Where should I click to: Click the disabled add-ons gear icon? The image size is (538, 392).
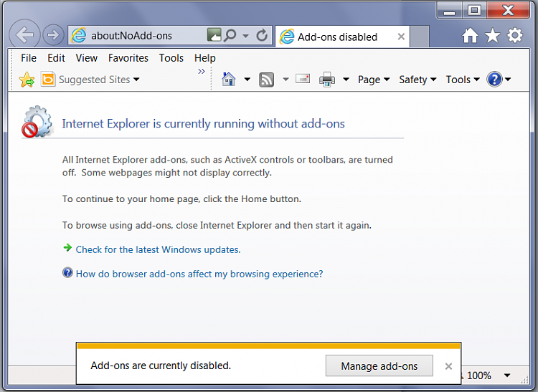pos(37,122)
